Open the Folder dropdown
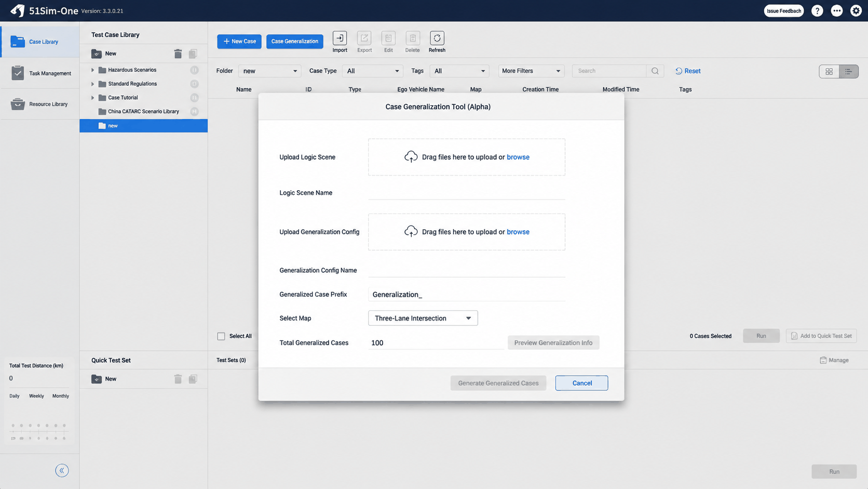The image size is (868, 489). click(269, 71)
